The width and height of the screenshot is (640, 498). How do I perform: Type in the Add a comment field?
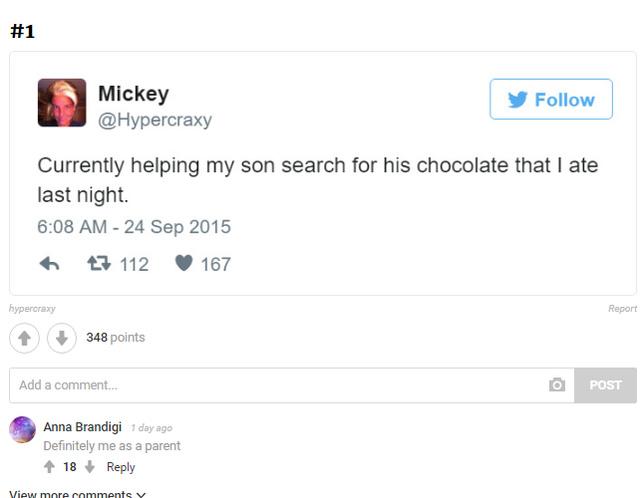pos(270,385)
